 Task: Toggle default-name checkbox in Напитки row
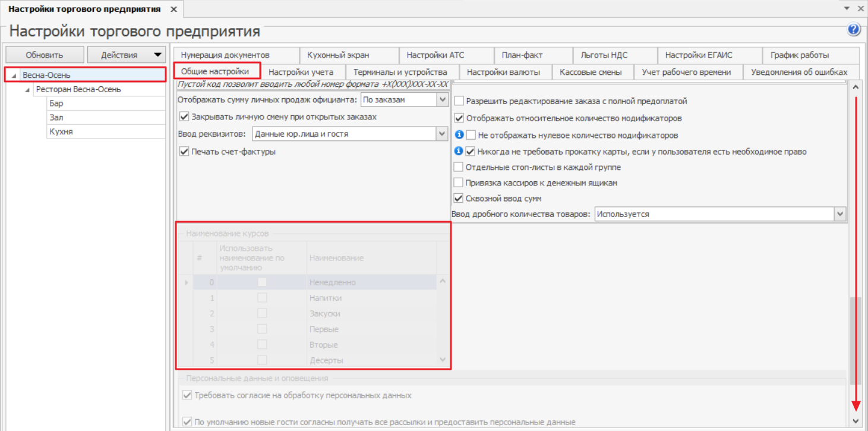[x=261, y=297]
